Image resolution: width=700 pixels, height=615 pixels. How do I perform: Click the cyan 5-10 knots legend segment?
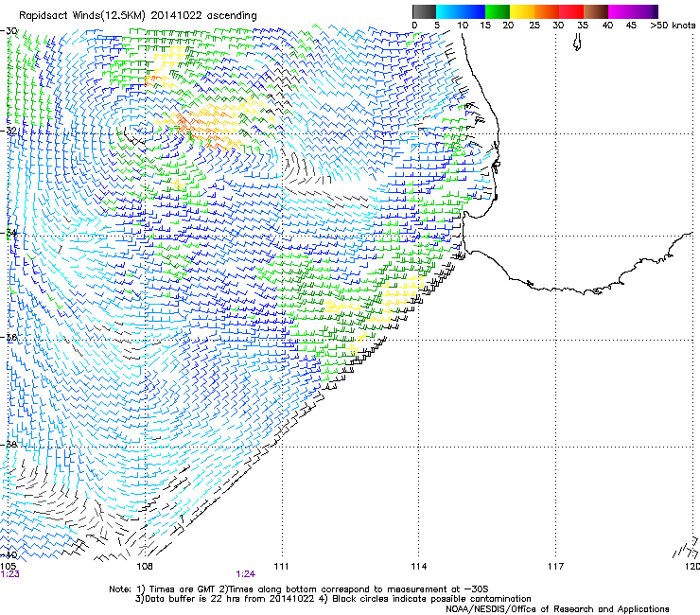click(x=448, y=11)
